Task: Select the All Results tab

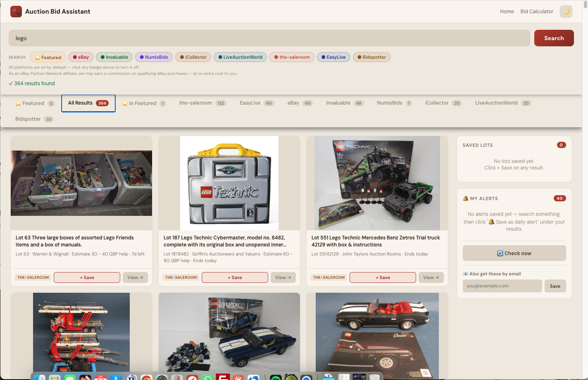Action: pos(88,103)
